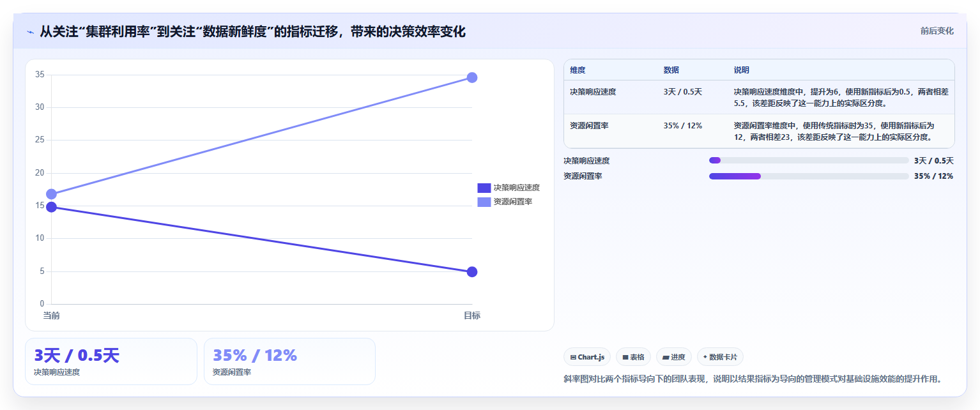Click the 资源闲置率 progress bar
The height and width of the screenshot is (410, 980).
pyautogui.click(x=809, y=176)
